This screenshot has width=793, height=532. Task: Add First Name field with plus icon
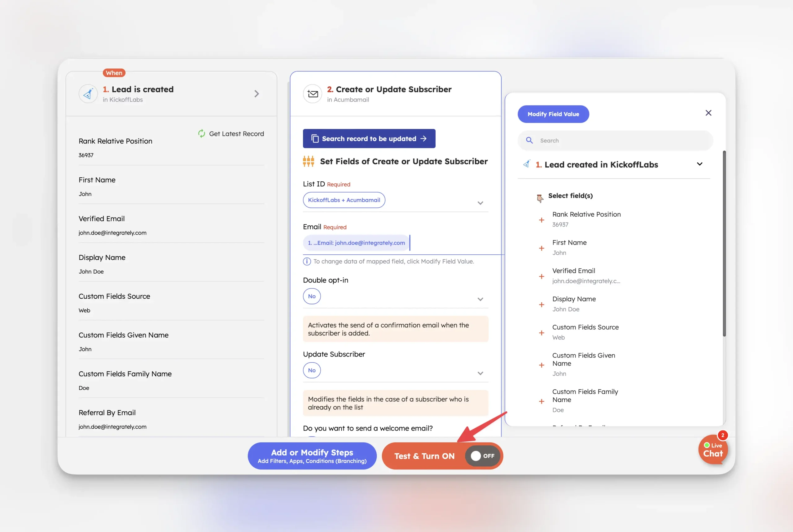click(x=542, y=248)
